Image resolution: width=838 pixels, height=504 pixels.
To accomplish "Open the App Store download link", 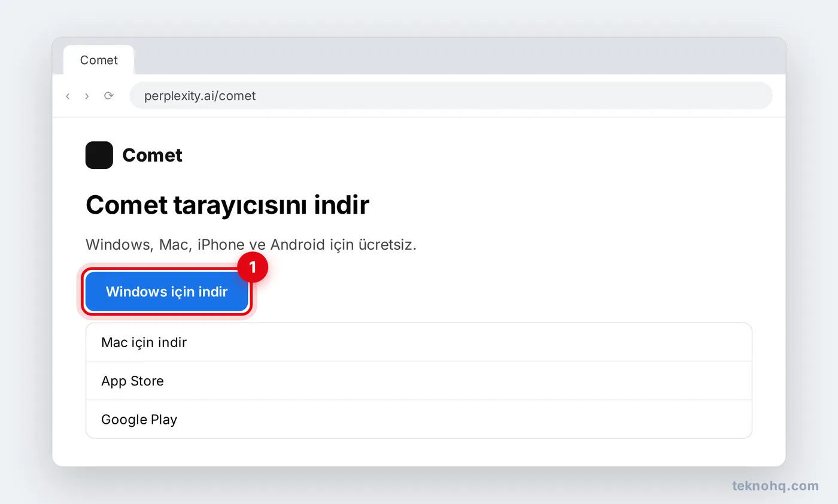I will [419, 381].
